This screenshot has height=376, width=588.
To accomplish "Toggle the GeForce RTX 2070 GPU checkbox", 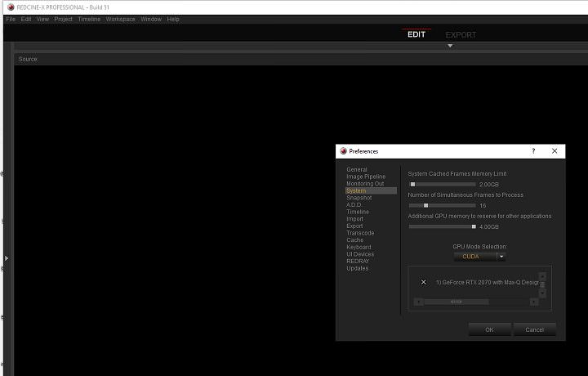I will click(423, 282).
